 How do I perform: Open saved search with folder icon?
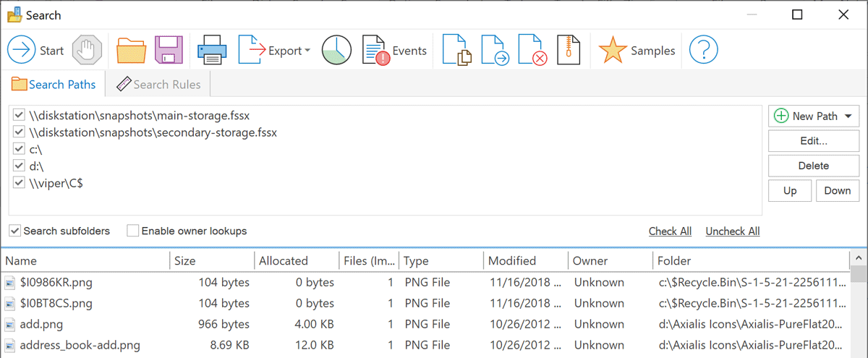(132, 51)
